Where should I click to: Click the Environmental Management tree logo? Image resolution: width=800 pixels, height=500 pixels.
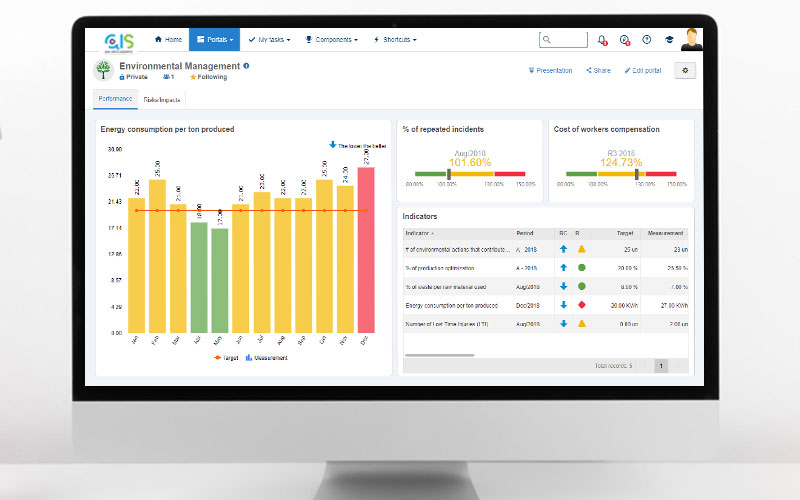pos(103,70)
